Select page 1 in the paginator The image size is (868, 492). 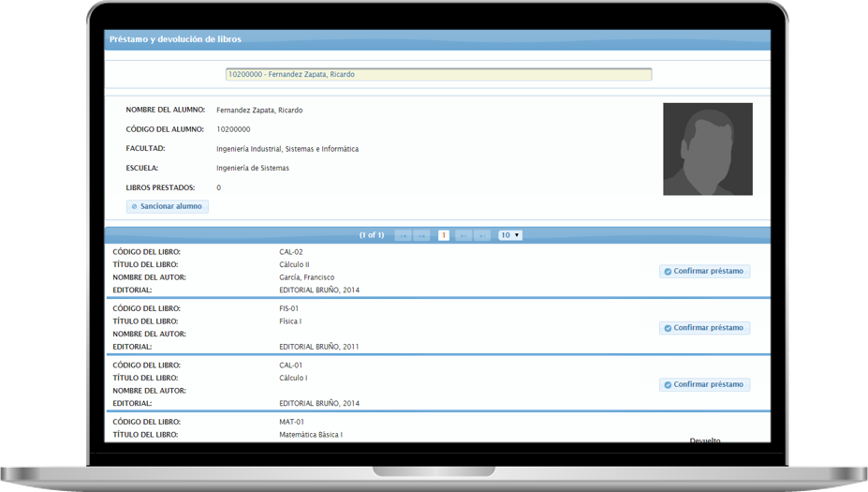tap(443, 235)
